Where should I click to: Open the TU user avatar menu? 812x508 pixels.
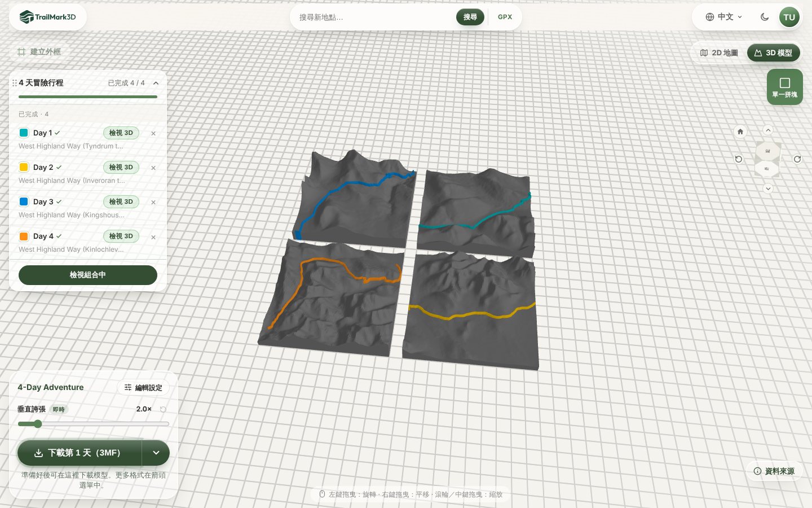coord(789,17)
